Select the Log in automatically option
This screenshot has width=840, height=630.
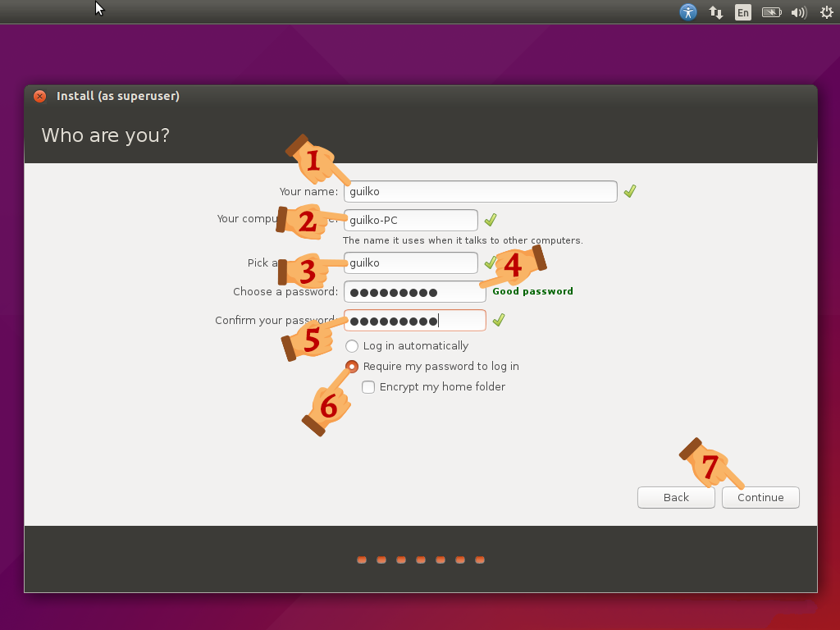pos(352,345)
